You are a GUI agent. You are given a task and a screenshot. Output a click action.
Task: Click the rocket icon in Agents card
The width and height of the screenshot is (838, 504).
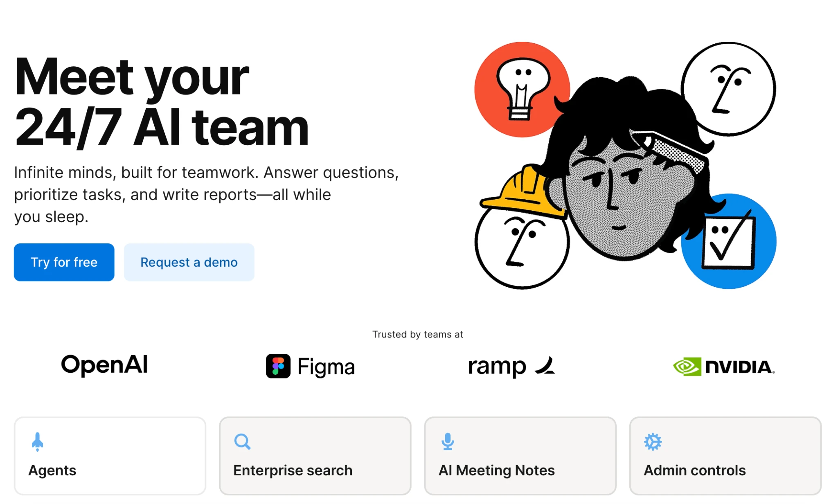37,442
